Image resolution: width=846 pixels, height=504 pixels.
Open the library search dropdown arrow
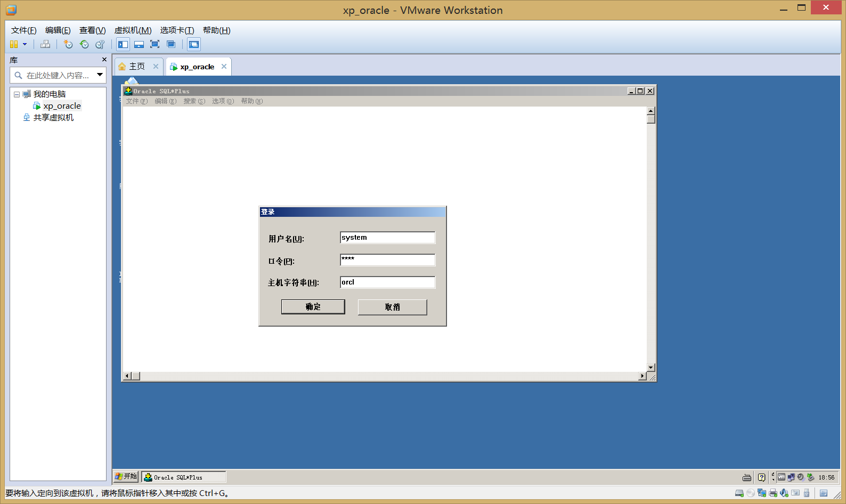coord(100,75)
